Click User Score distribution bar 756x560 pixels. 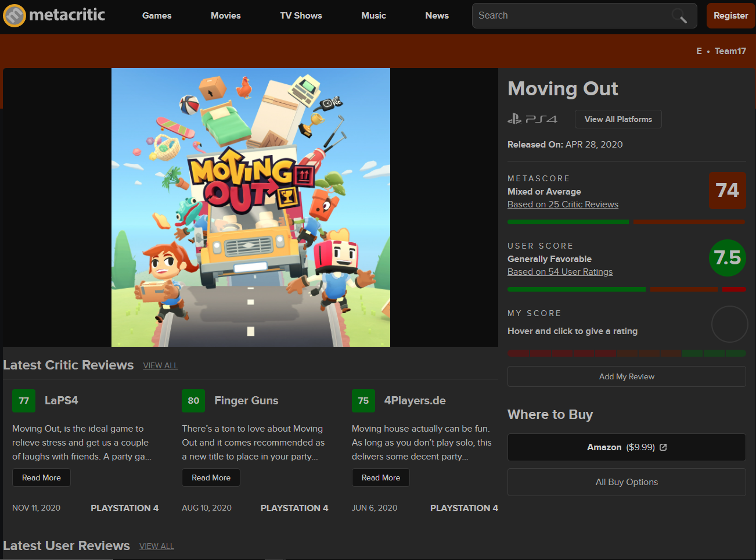click(627, 289)
